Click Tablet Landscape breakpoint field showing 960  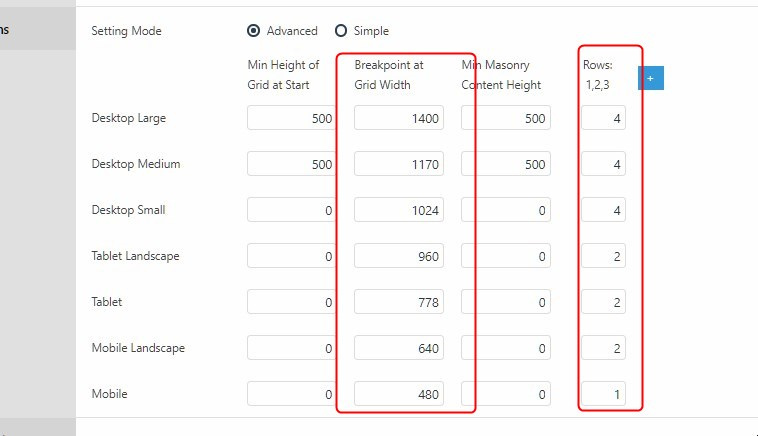coord(399,257)
